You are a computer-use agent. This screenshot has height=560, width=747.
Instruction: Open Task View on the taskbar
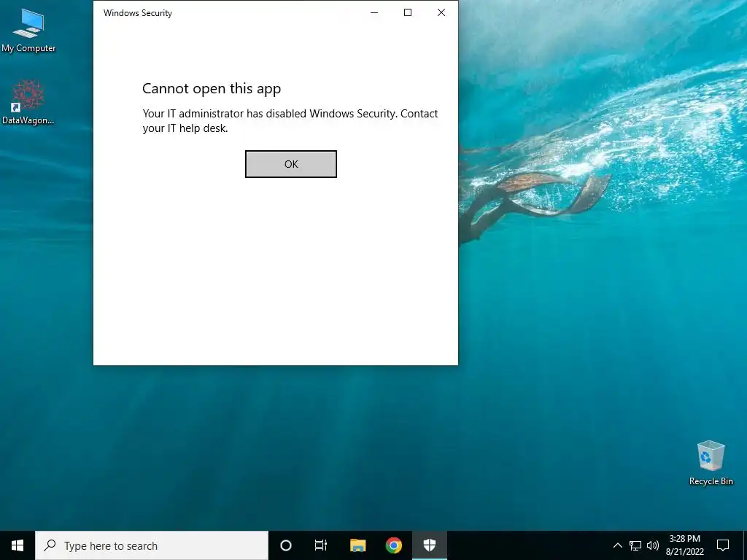[321, 545]
